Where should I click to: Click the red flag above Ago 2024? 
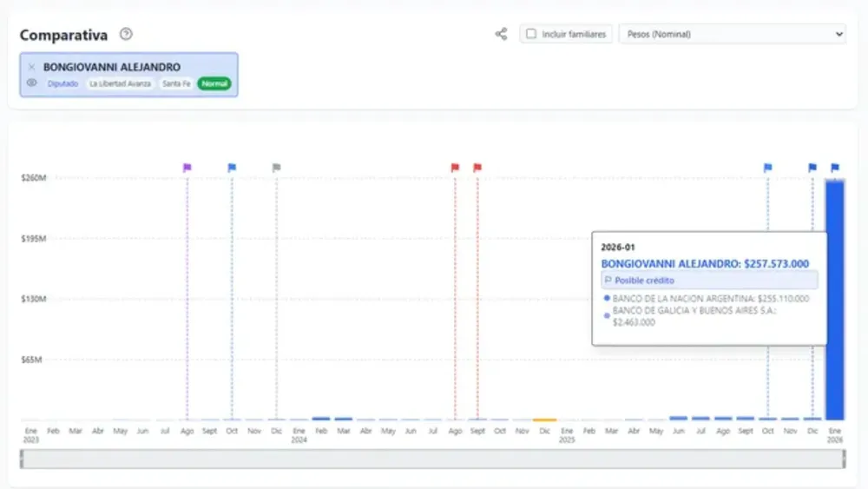pyautogui.click(x=455, y=167)
